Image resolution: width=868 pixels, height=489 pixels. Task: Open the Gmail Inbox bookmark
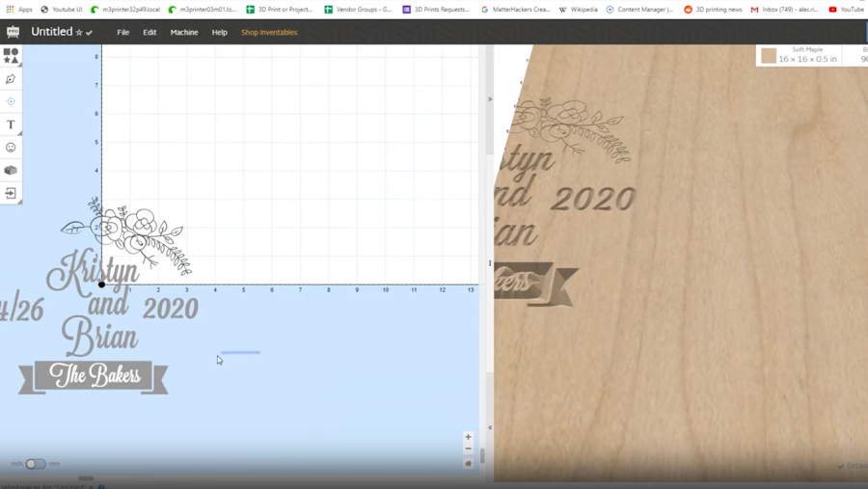(784, 10)
